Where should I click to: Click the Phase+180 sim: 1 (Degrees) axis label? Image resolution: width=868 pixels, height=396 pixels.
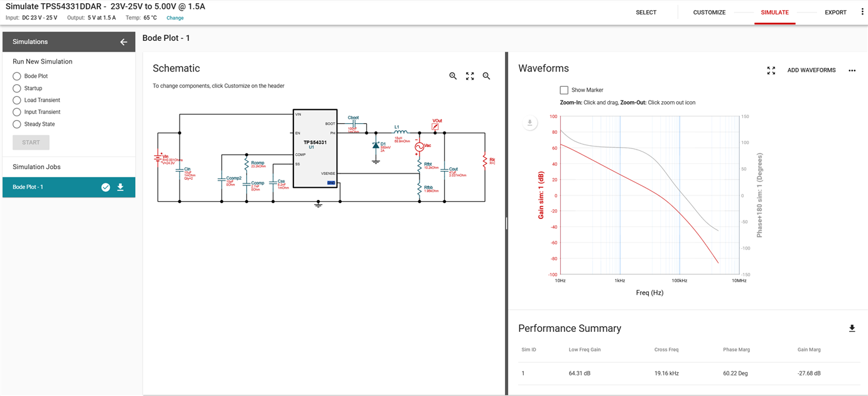pos(759,195)
